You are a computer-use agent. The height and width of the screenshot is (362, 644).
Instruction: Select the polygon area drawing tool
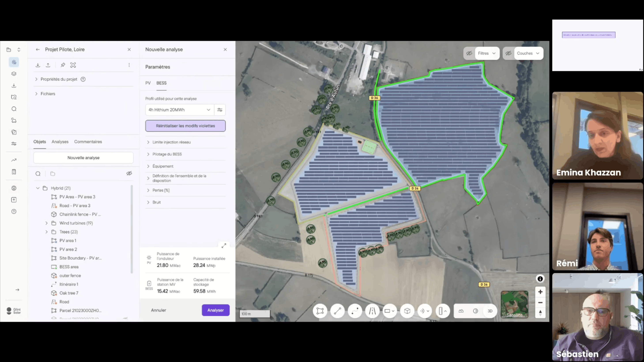[x=320, y=311]
